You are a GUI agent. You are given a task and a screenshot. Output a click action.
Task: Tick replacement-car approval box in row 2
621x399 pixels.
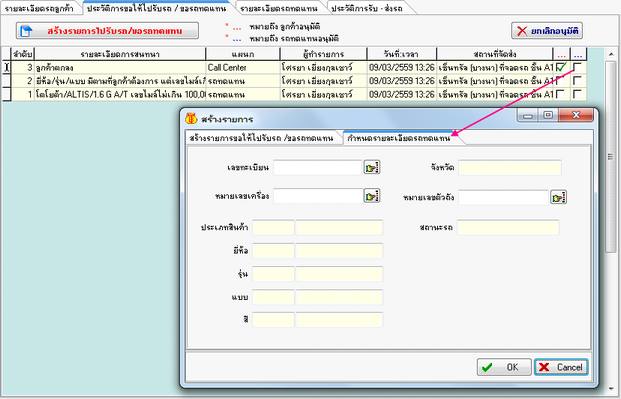(x=577, y=81)
